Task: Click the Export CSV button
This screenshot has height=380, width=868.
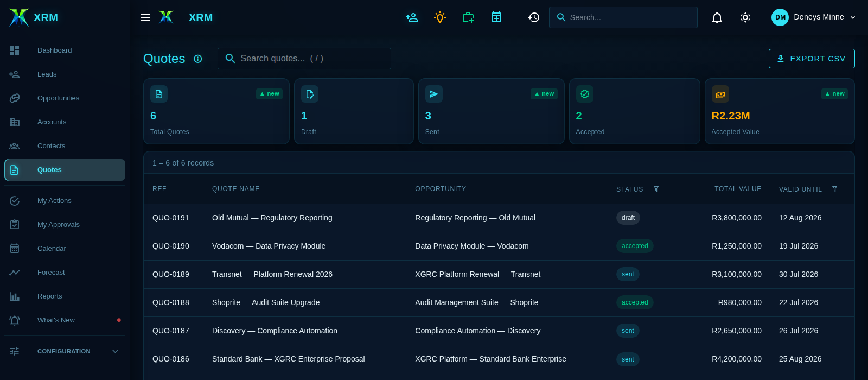Action: click(x=812, y=59)
